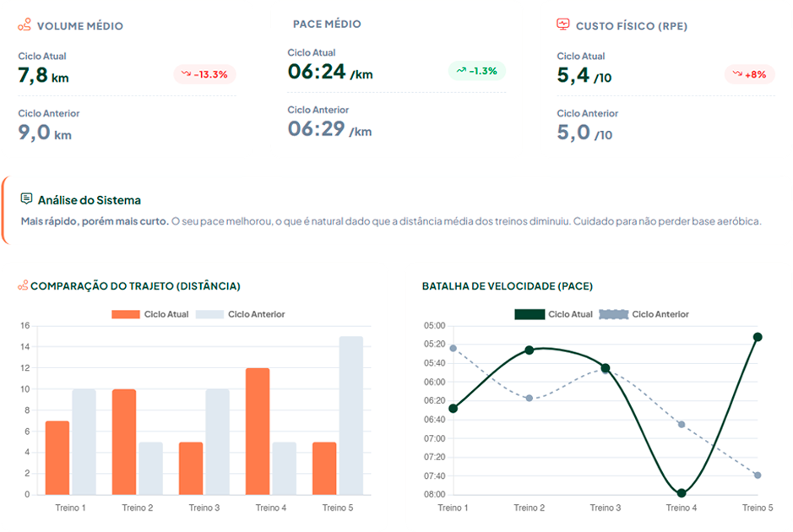Click the Ciclo Anterior dashed-line point at Treino 1
The width and height of the screenshot is (793, 532).
454,348
